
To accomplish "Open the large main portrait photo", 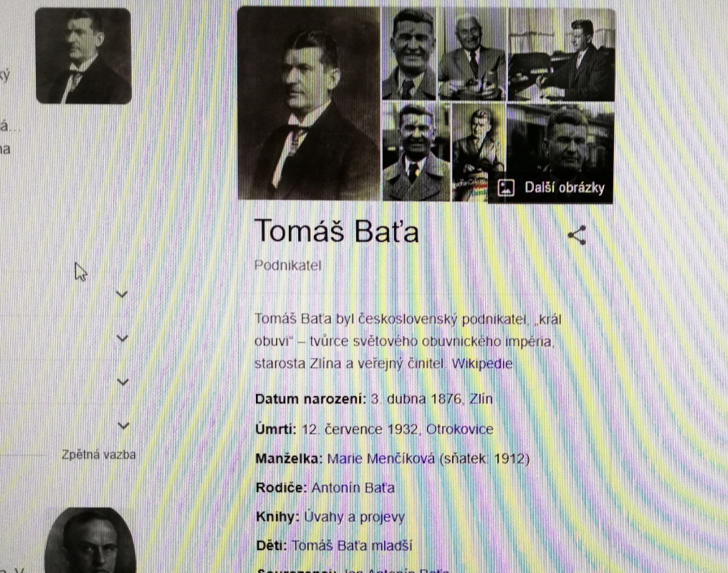I will point(310,103).
